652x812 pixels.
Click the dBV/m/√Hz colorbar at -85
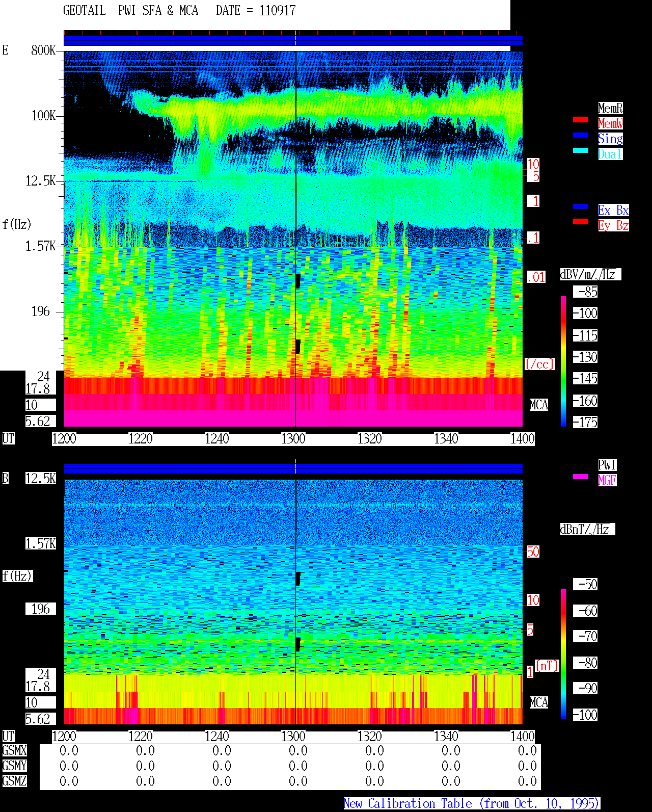[586, 292]
